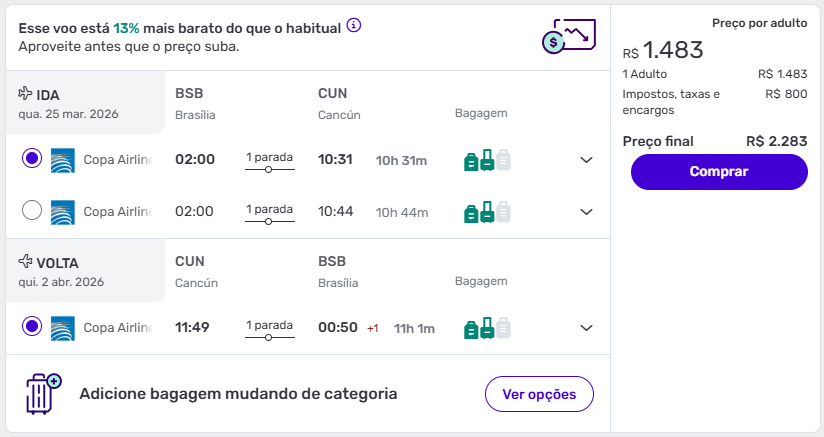Click baggage icons for return flight
This screenshot has width=824, height=437.
pyautogui.click(x=487, y=327)
